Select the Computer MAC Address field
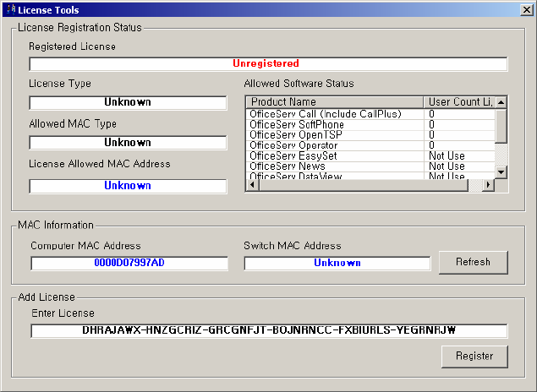This screenshot has height=392, width=537. click(129, 263)
